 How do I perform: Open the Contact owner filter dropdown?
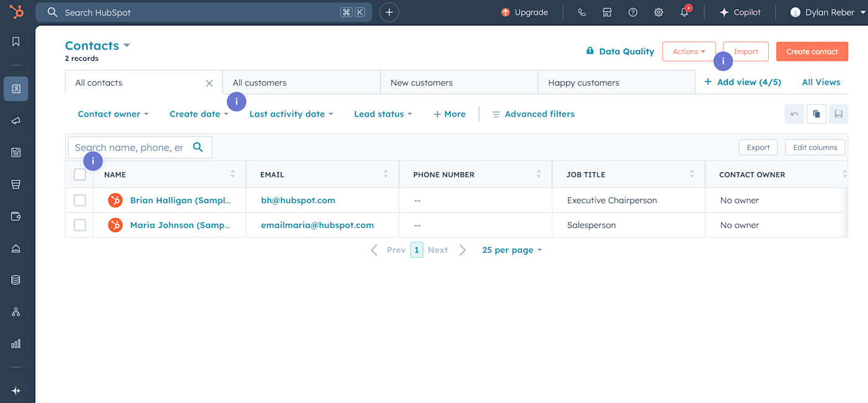pos(113,114)
